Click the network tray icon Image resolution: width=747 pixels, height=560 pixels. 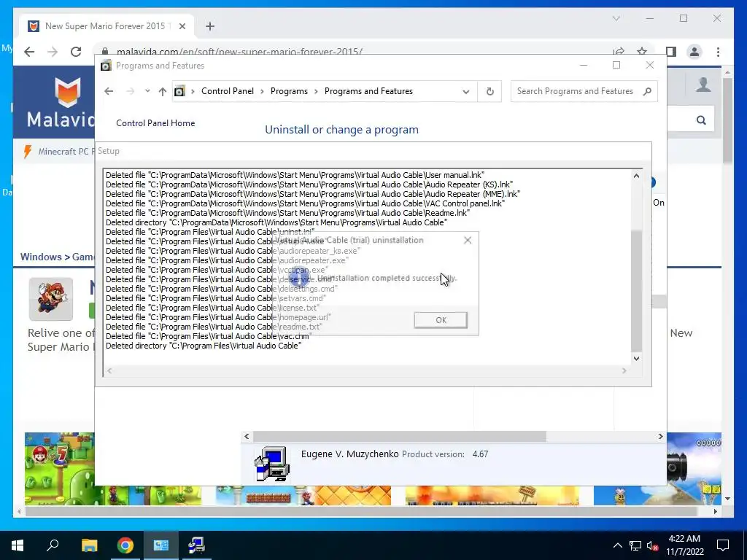635,545
